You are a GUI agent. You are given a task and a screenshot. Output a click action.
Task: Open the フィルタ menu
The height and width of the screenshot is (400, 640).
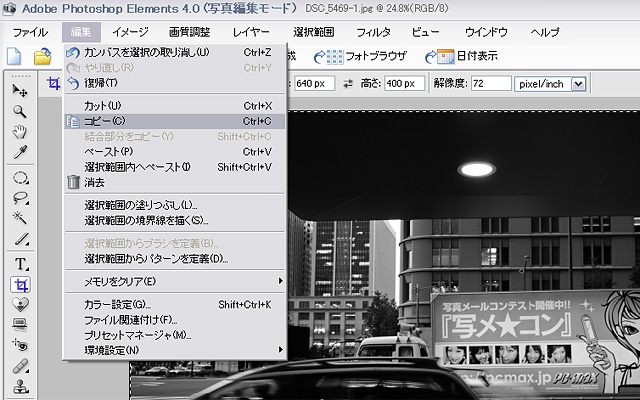373,32
